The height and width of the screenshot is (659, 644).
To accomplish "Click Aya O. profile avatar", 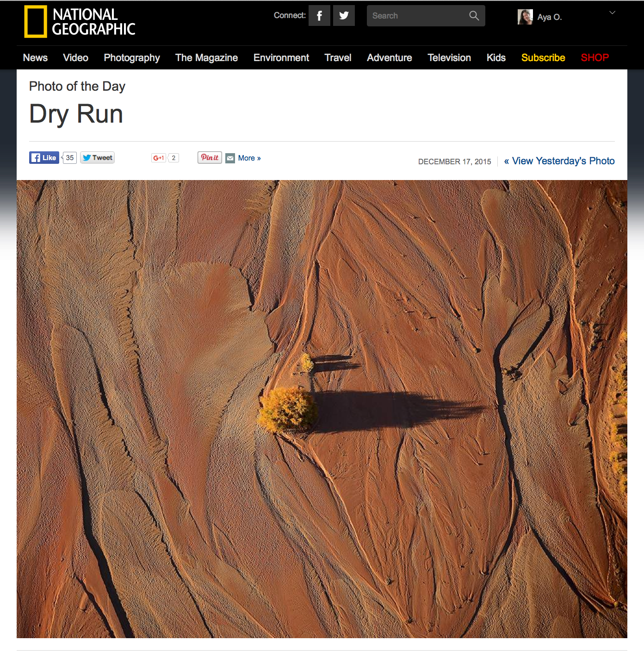I will point(525,17).
